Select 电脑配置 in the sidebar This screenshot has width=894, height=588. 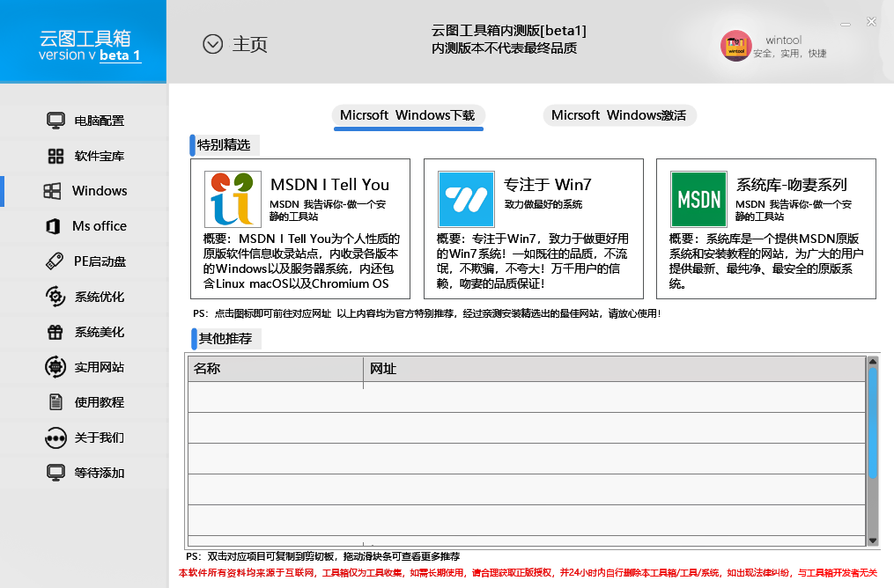85,121
